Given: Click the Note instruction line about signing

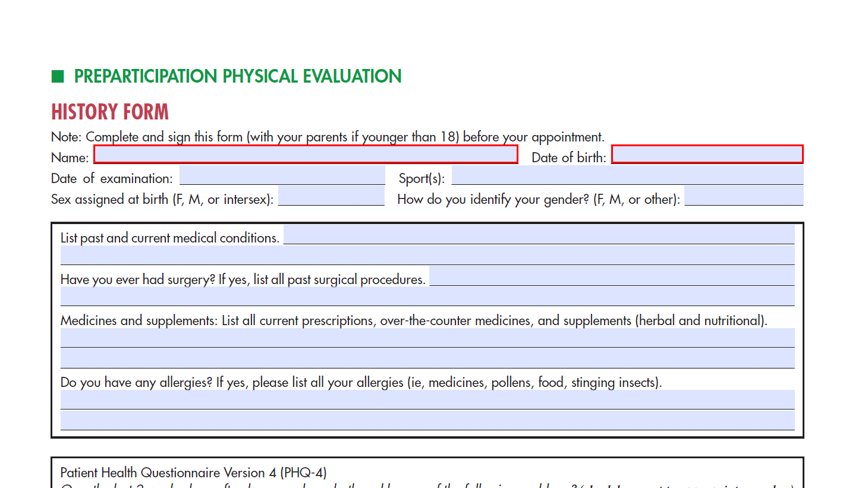Looking at the screenshot, I should click(327, 137).
